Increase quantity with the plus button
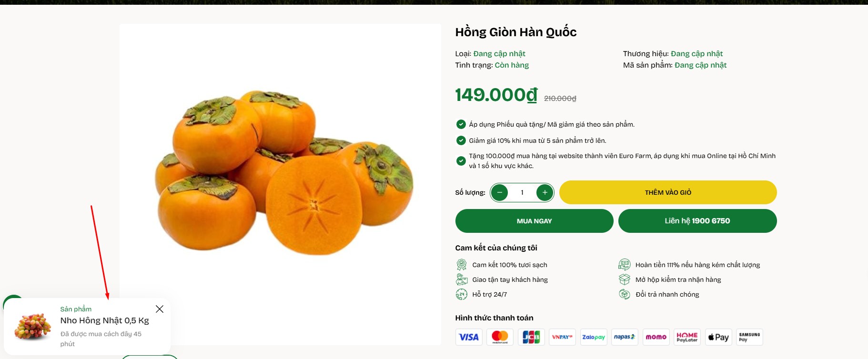This screenshot has height=359, width=868. point(545,192)
